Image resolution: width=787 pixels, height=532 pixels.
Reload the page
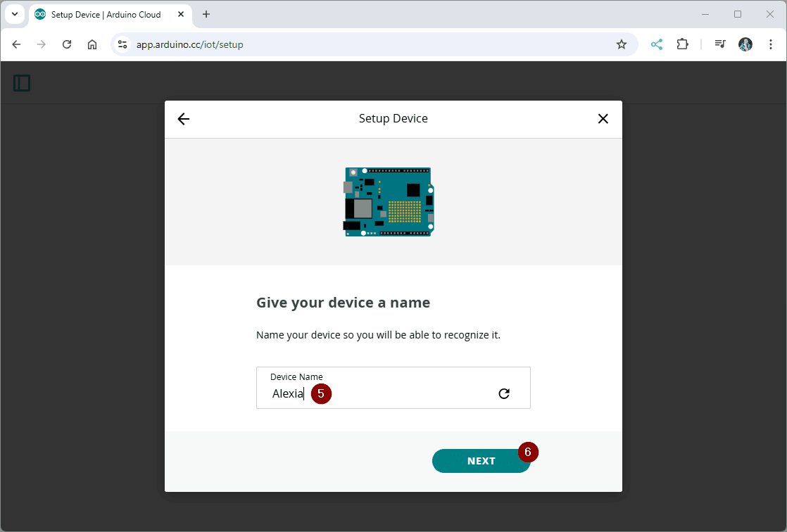67,44
